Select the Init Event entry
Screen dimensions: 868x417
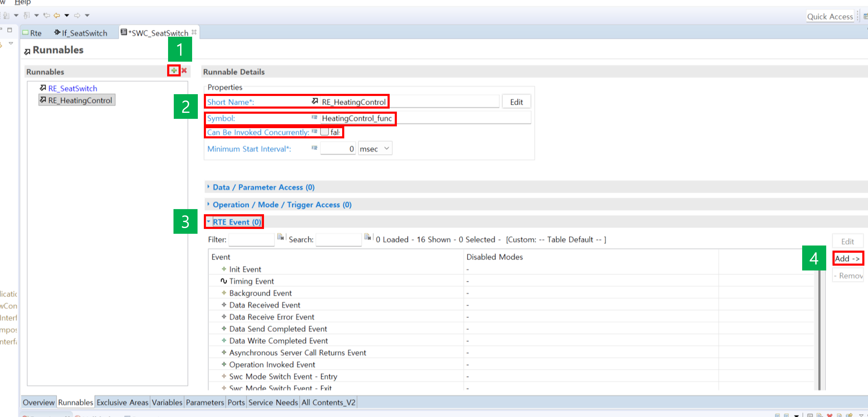(x=245, y=269)
